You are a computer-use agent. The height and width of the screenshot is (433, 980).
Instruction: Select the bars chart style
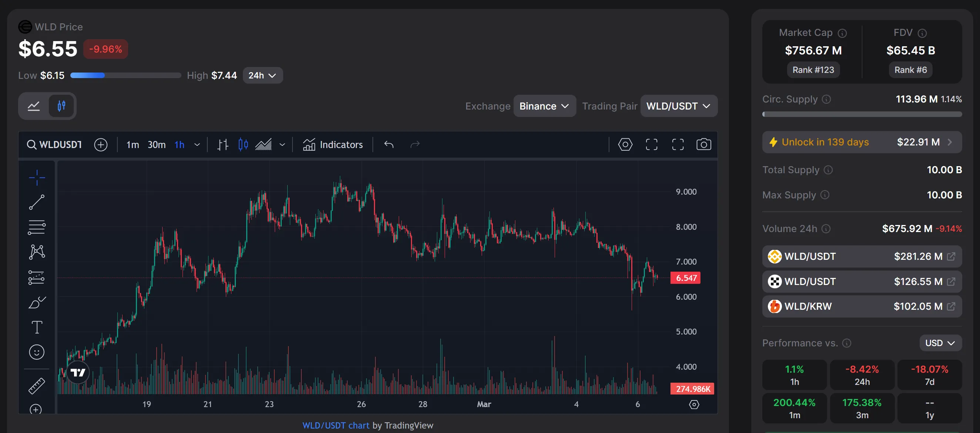coord(223,144)
